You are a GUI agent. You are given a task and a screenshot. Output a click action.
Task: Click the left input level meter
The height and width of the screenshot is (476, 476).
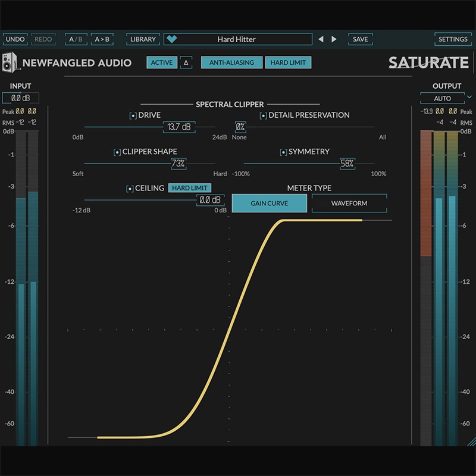point(21,288)
